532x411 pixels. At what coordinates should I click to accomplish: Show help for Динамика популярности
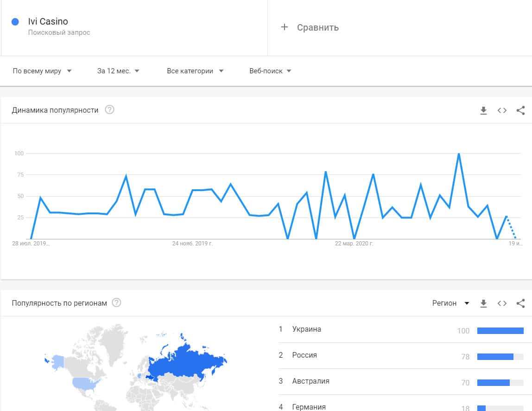tap(109, 110)
